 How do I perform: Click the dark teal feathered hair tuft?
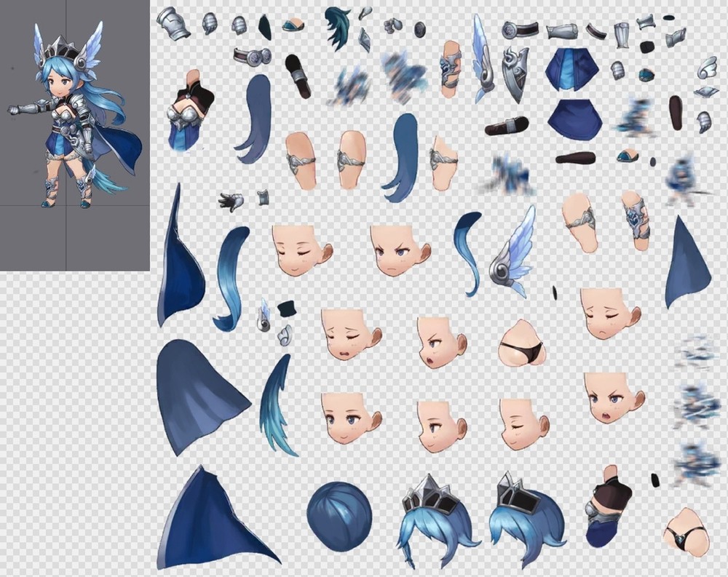(339, 26)
